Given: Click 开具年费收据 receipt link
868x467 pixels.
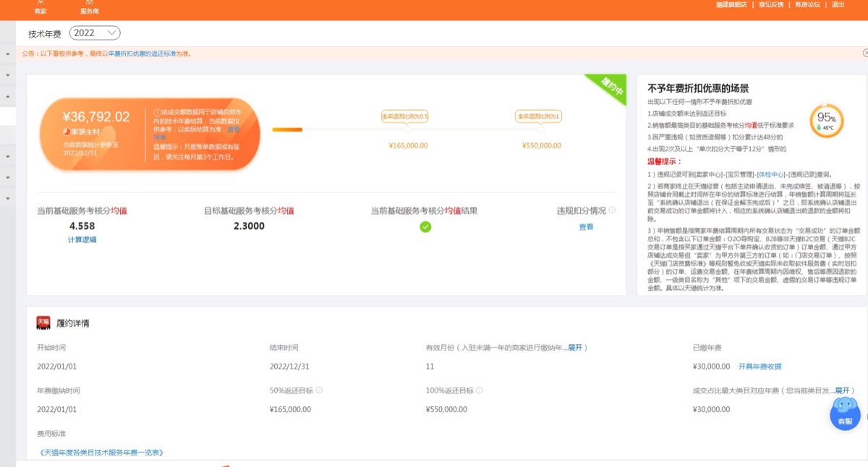Looking at the screenshot, I should click(x=759, y=367).
